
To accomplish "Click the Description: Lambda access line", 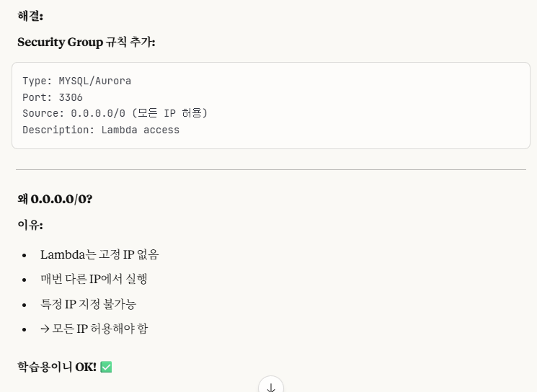I will pos(101,130).
